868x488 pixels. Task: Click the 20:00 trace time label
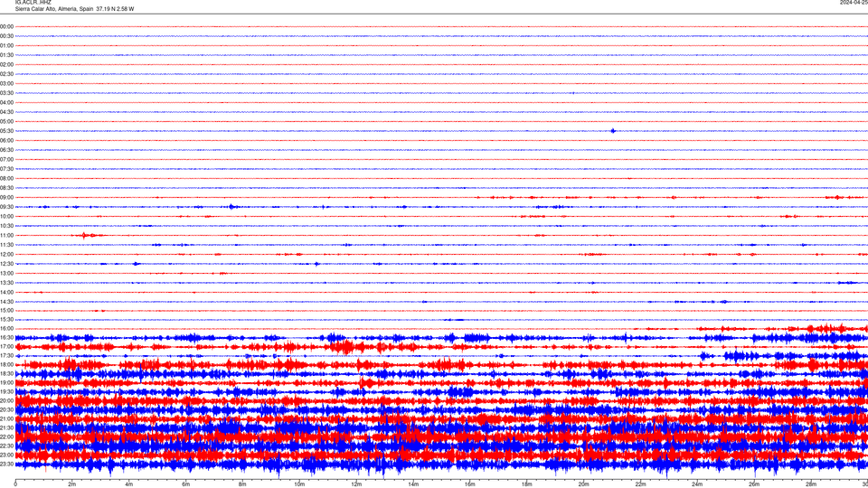coord(6,400)
